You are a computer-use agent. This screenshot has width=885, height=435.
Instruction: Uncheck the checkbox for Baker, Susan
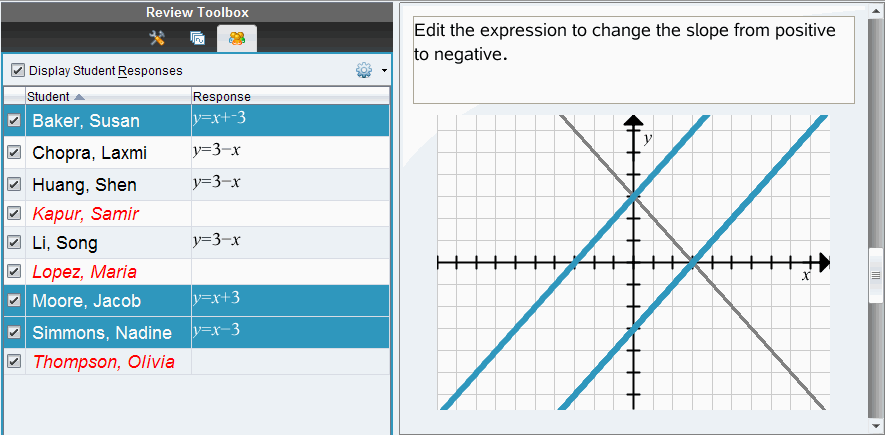point(14,121)
